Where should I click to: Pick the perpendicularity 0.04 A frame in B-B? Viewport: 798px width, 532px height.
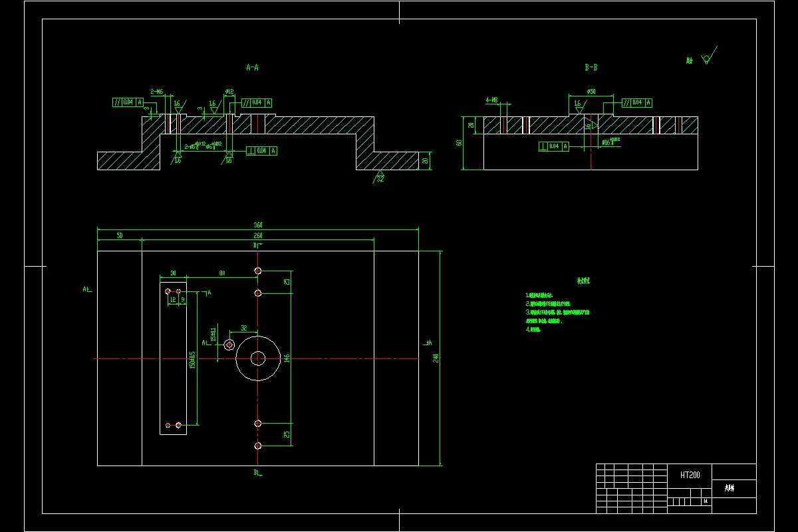pyautogui.click(x=555, y=146)
